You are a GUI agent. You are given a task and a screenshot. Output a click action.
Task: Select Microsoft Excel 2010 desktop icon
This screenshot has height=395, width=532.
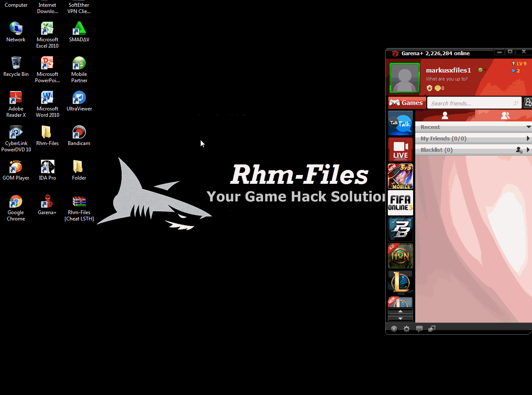click(47, 35)
